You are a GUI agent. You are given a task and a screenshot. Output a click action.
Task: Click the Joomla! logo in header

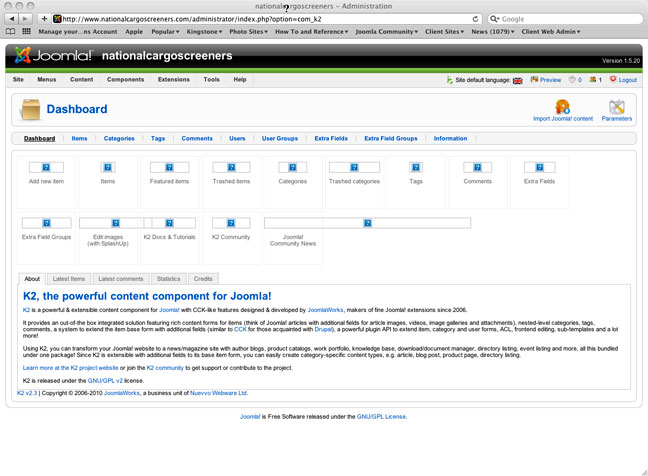click(53, 55)
